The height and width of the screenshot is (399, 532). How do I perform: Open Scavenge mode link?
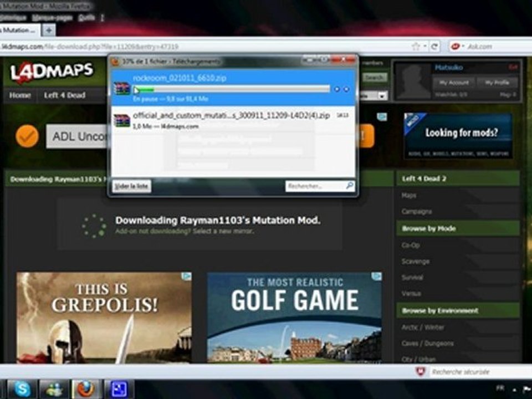416,261
